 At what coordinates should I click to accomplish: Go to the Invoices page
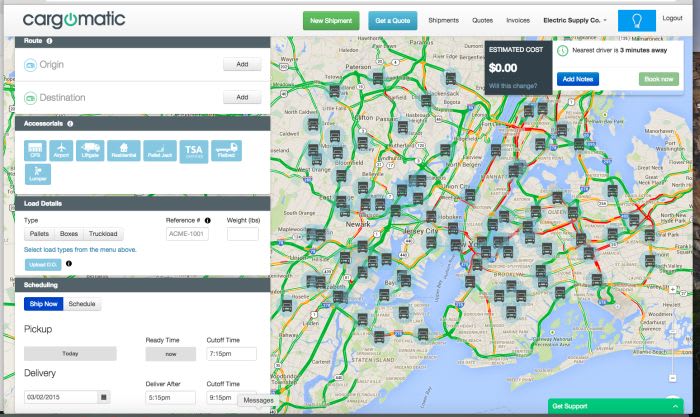click(518, 20)
